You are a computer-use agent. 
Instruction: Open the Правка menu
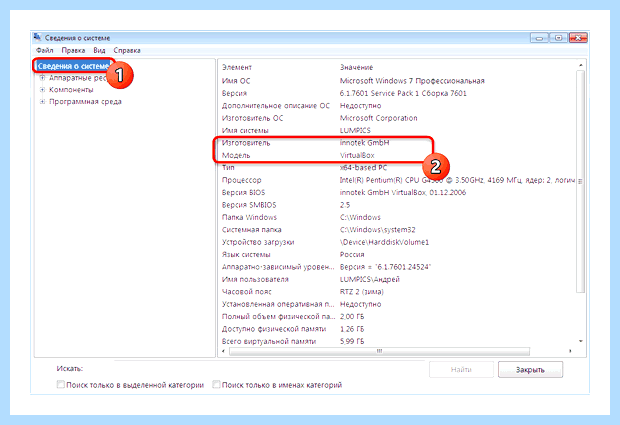[73, 50]
